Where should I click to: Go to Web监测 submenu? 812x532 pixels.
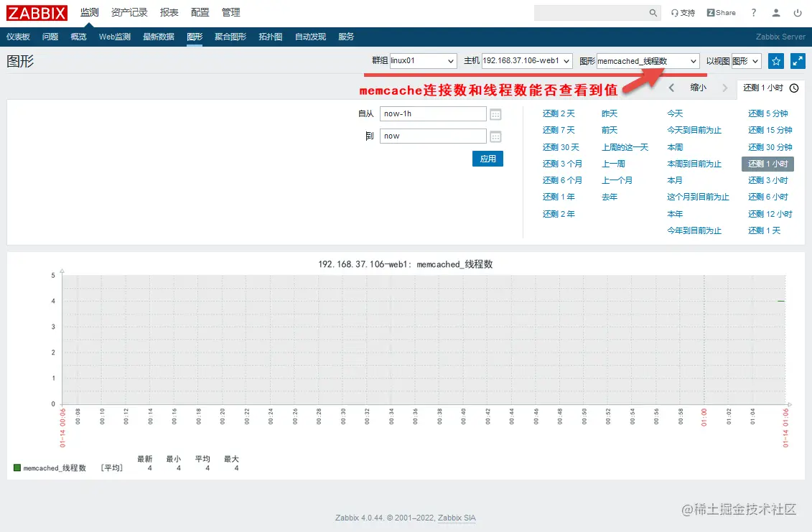coord(115,37)
